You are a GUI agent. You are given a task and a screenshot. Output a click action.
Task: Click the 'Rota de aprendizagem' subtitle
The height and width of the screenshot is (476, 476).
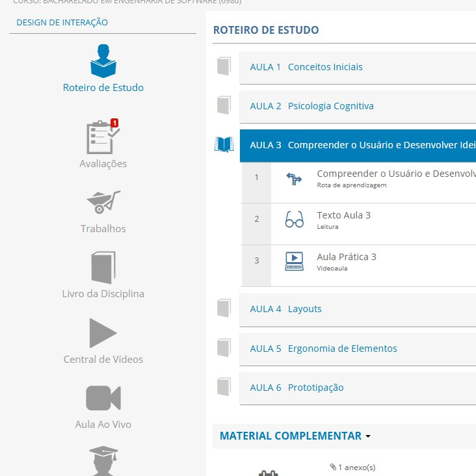(x=352, y=185)
